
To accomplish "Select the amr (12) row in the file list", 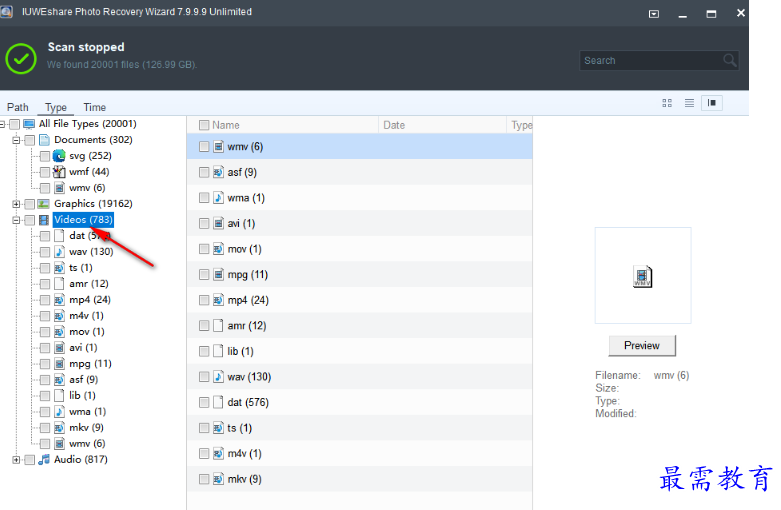I will pyautogui.click(x=359, y=326).
